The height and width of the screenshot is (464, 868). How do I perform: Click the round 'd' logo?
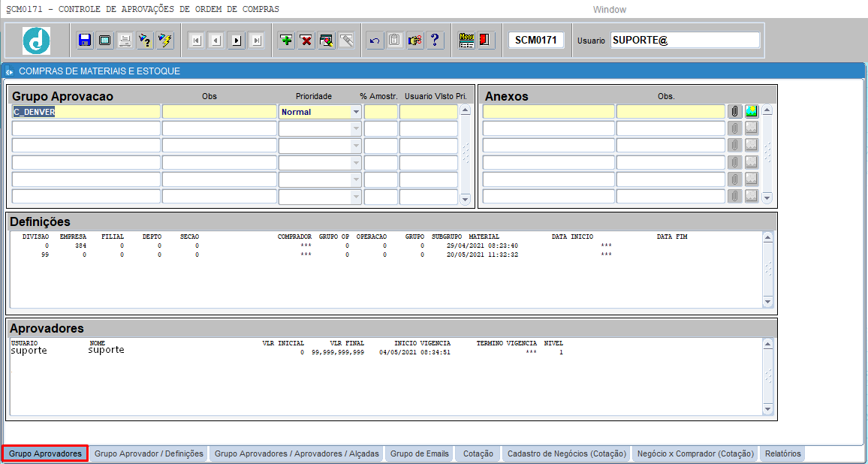pos(37,41)
